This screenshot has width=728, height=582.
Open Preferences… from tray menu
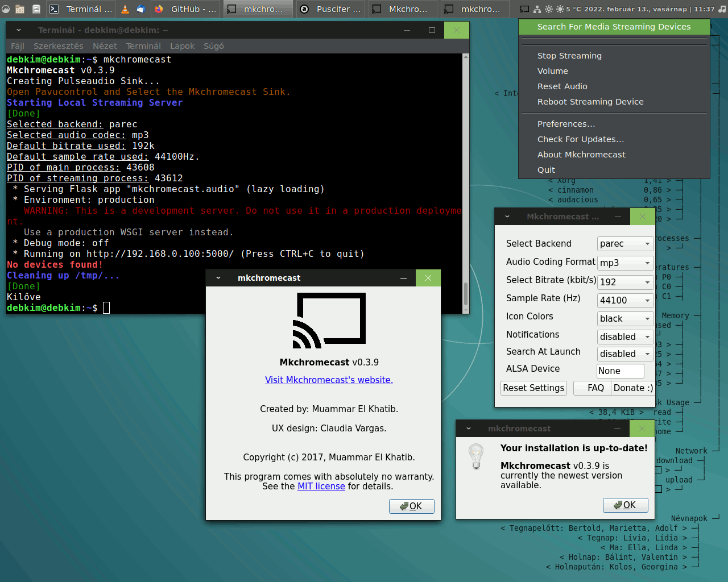click(614, 124)
